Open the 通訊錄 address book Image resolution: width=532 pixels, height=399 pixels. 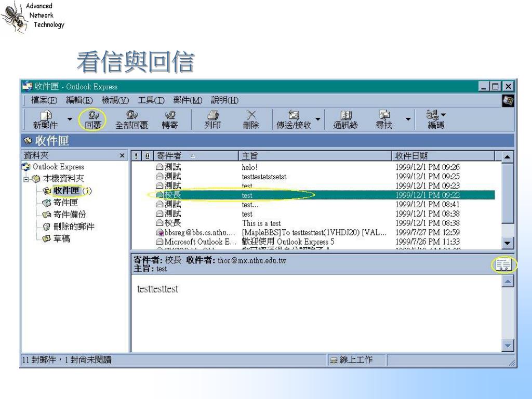(x=345, y=120)
